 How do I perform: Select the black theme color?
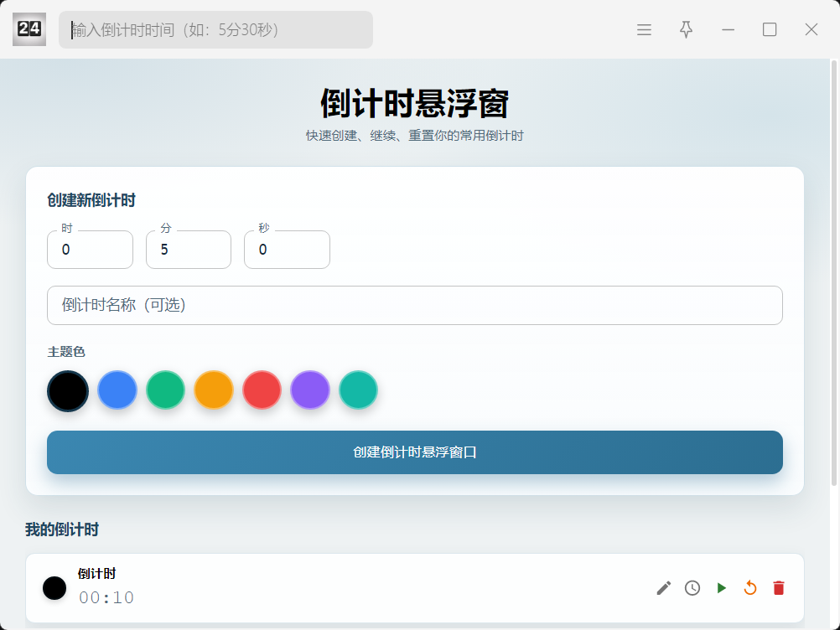[x=68, y=390]
